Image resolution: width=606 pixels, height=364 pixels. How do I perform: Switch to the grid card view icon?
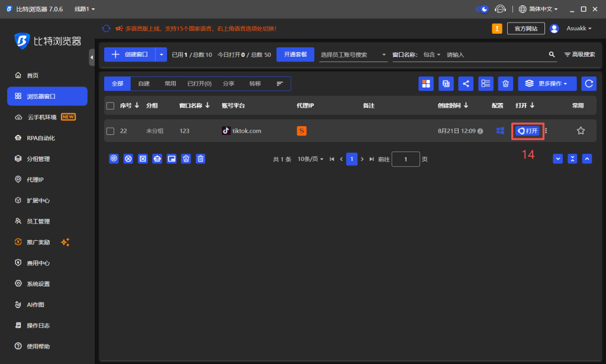click(426, 83)
